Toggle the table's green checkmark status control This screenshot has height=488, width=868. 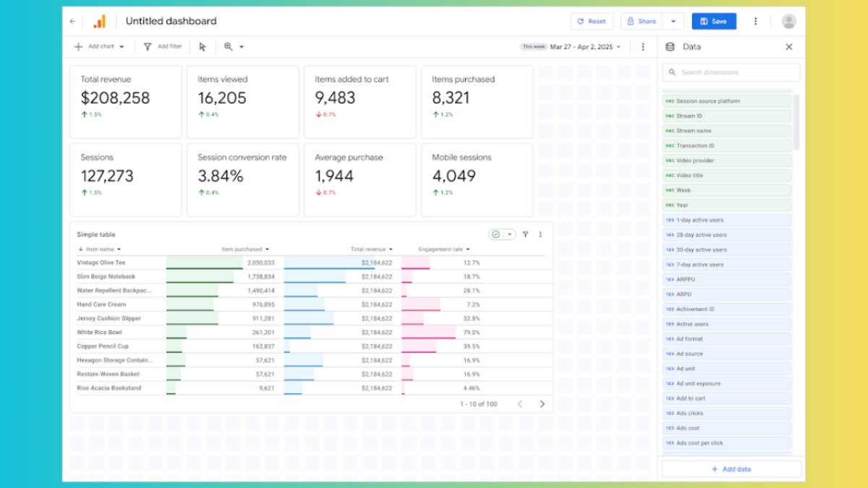coord(496,234)
